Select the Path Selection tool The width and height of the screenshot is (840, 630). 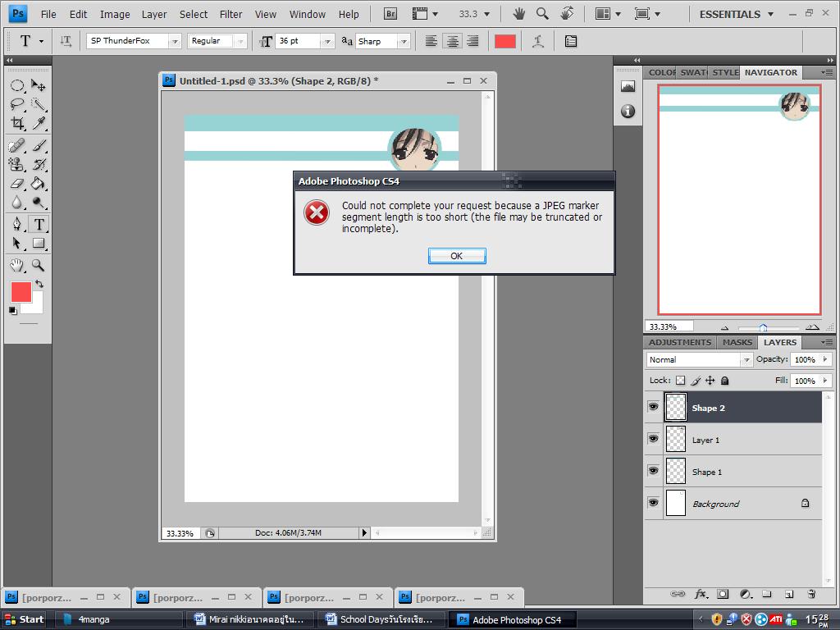tap(17, 243)
